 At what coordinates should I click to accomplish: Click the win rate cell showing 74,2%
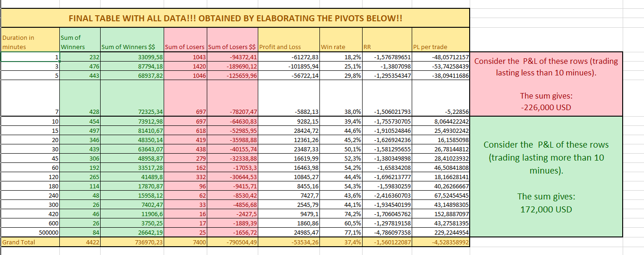tap(340, 214)
